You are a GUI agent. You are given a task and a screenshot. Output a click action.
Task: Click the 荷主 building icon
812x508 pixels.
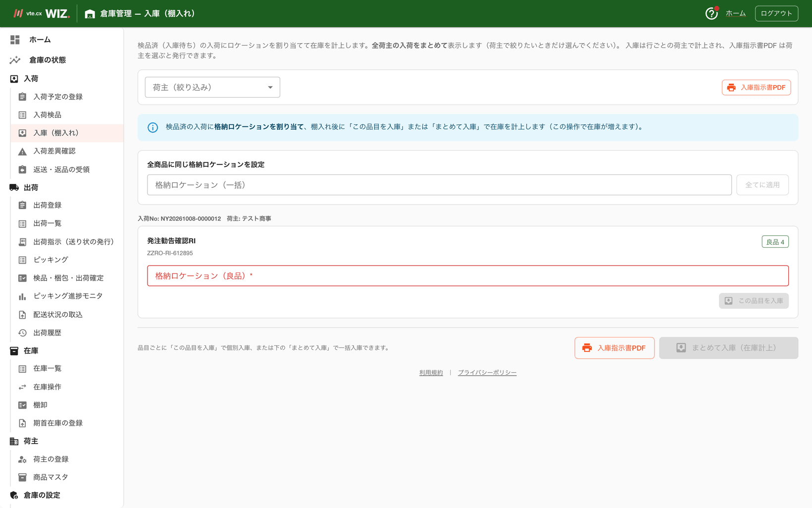pos(14,441)
